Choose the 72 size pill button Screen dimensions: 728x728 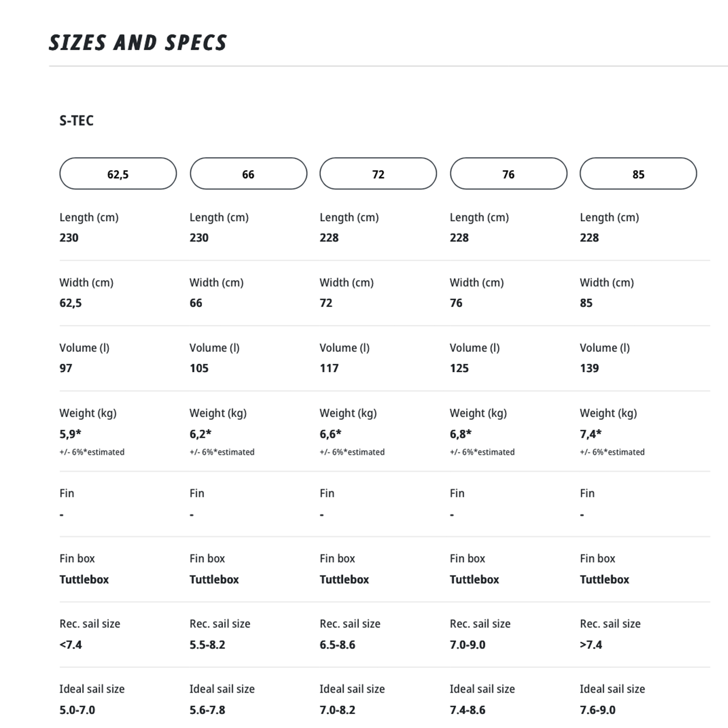click(x=378, y=174)
